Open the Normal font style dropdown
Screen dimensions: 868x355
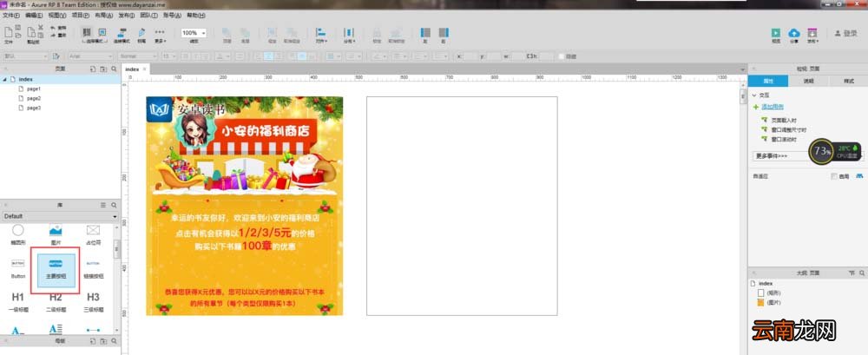[x=137, y=56]
